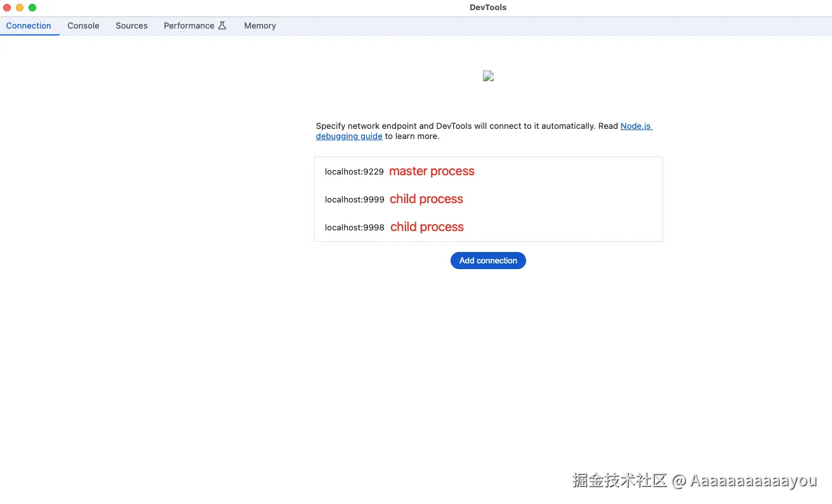Maximize the DevTools window with the green button
Image resolution: width=832 pixels, height=504 pixels.
(32, 8)
